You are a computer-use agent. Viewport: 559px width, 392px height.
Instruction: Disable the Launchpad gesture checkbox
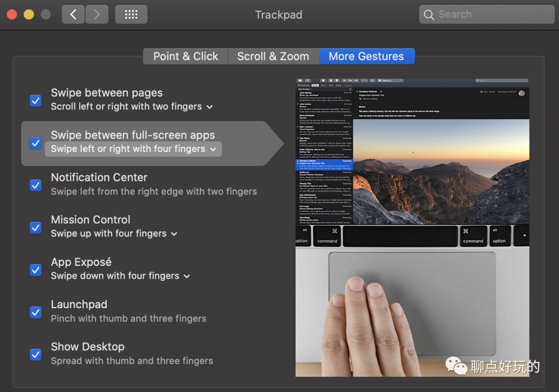point(36,312)
